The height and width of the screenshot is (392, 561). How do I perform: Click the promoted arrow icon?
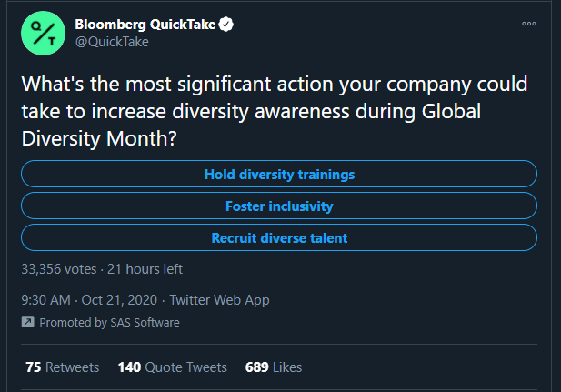[x=28, y=322]
